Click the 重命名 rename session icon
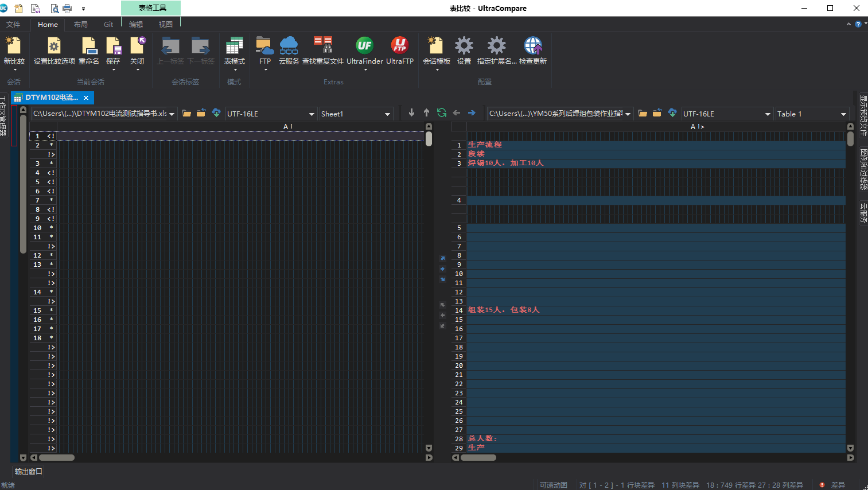Image resolution: width=868 pixels, height=490 pixels. pos(89,50)
